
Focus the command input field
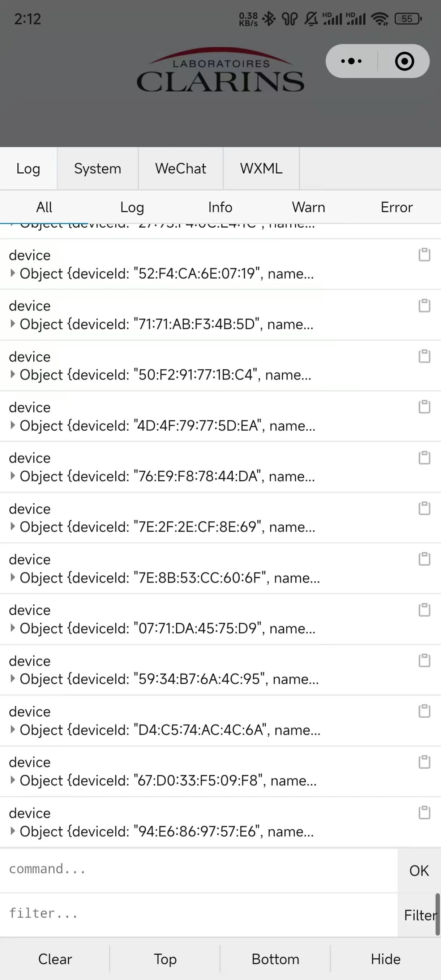point(198,870)
